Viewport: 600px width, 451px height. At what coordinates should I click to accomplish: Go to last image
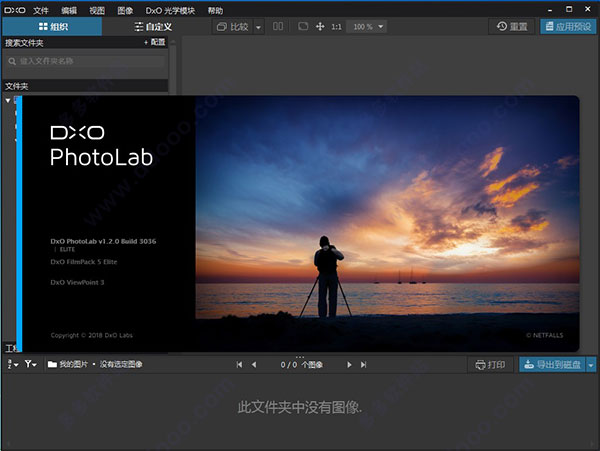click(x=364, y=365)
